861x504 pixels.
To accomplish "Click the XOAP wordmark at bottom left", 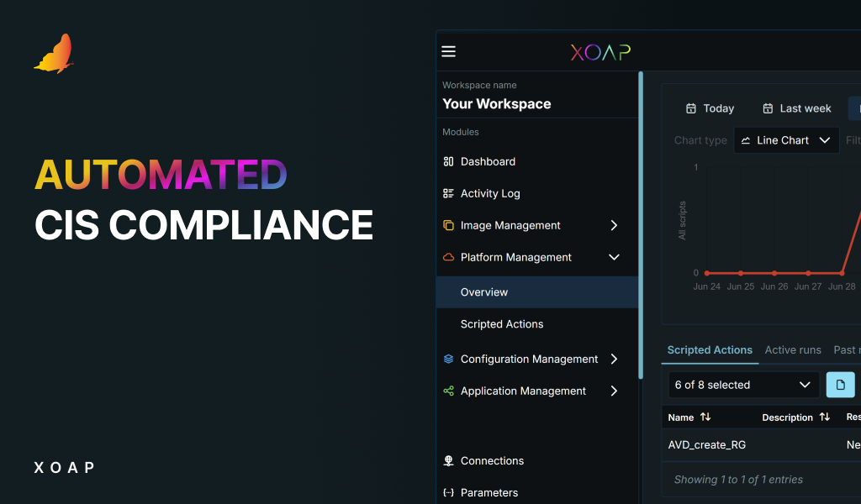I will [x=64, y=467].
